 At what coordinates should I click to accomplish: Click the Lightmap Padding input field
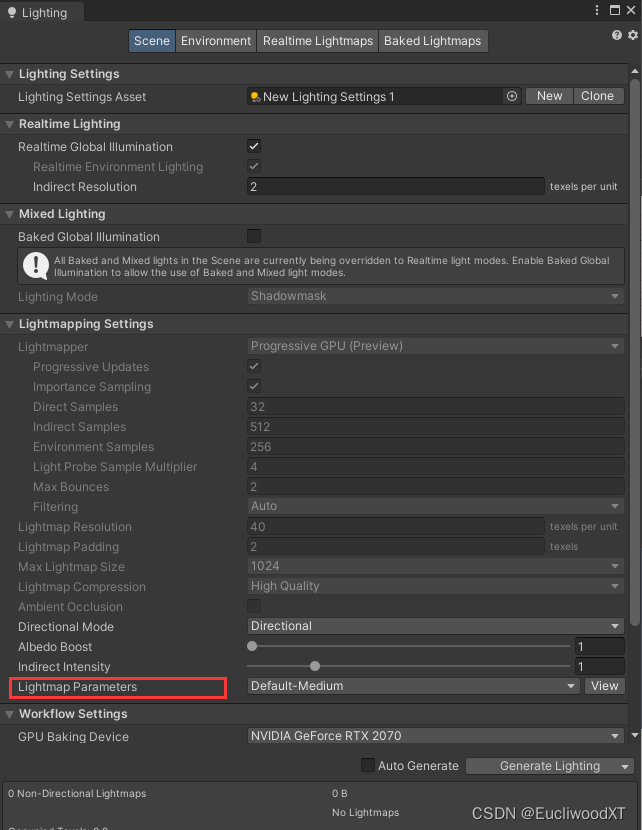395,546
